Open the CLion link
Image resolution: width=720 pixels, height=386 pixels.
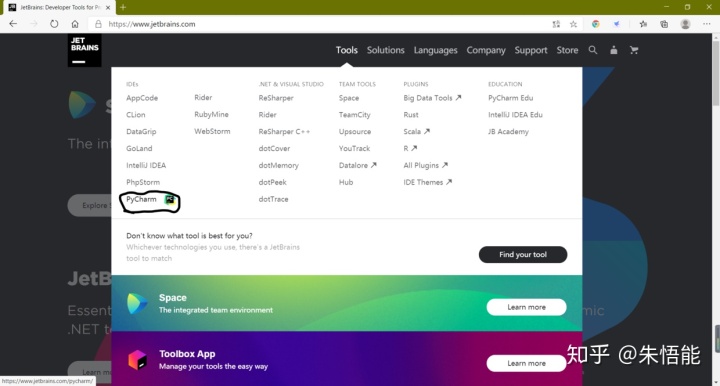(135, 115)
